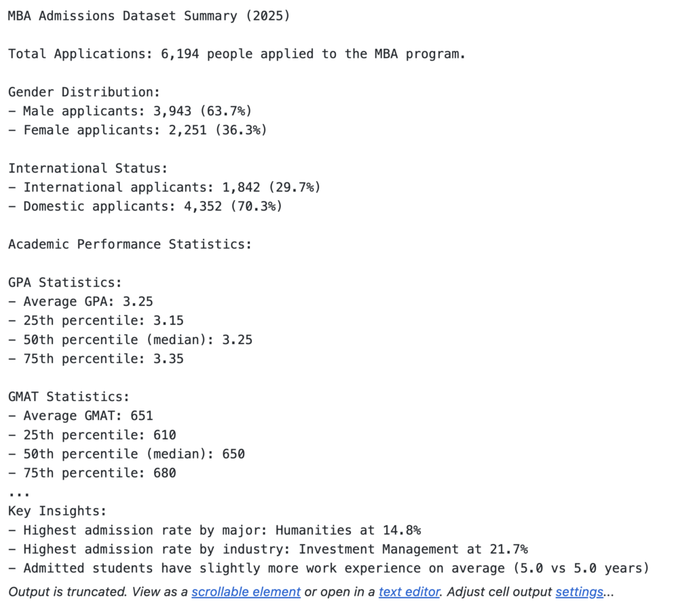Click the Average GPA line
The width and height of the screenshot is (695, 616).
pos(80,301)
